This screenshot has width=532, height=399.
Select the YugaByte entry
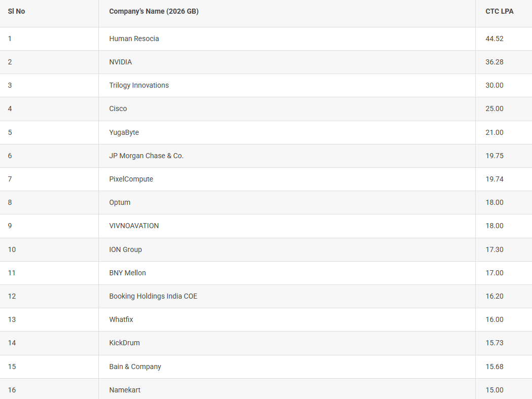[124, 132]
